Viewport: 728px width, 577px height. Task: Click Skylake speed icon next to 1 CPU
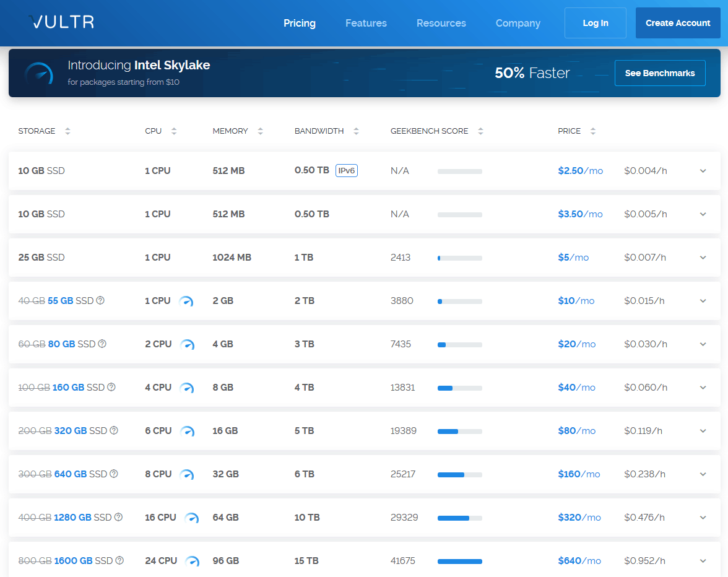(x=186, y=302)
